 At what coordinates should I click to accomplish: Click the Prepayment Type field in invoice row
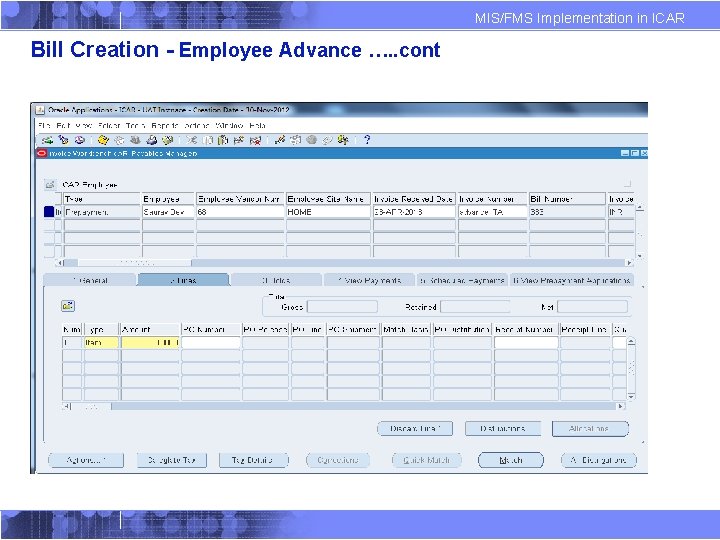click(102, 212)
